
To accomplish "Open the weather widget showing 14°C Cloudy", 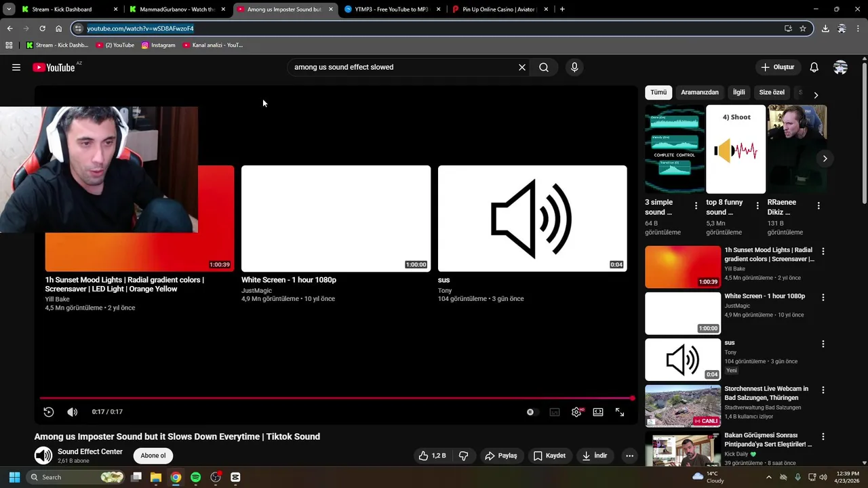I will [x=708, y=477].
